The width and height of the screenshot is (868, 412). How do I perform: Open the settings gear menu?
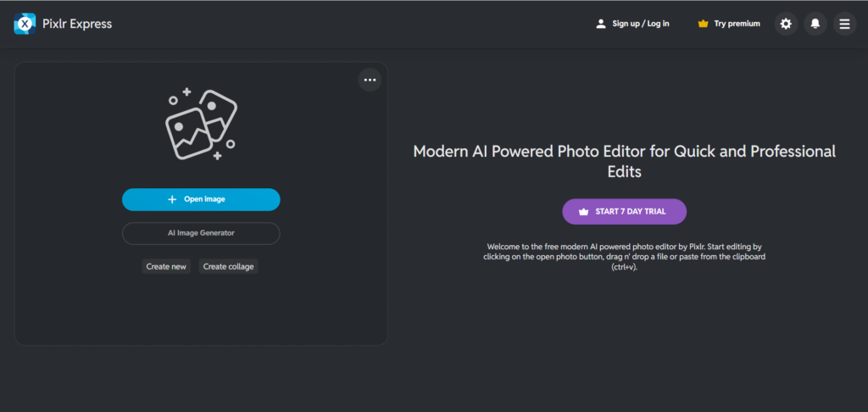[786, 24]
